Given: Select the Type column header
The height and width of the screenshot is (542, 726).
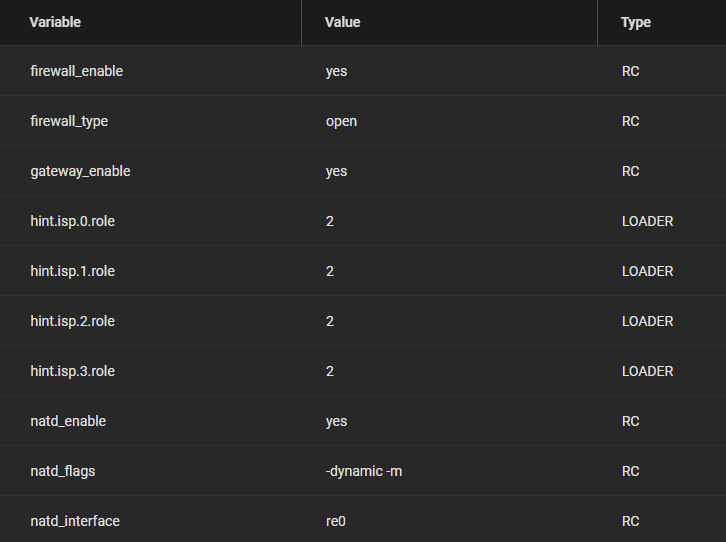Looking at the screenshot, I should pos(636,22).
